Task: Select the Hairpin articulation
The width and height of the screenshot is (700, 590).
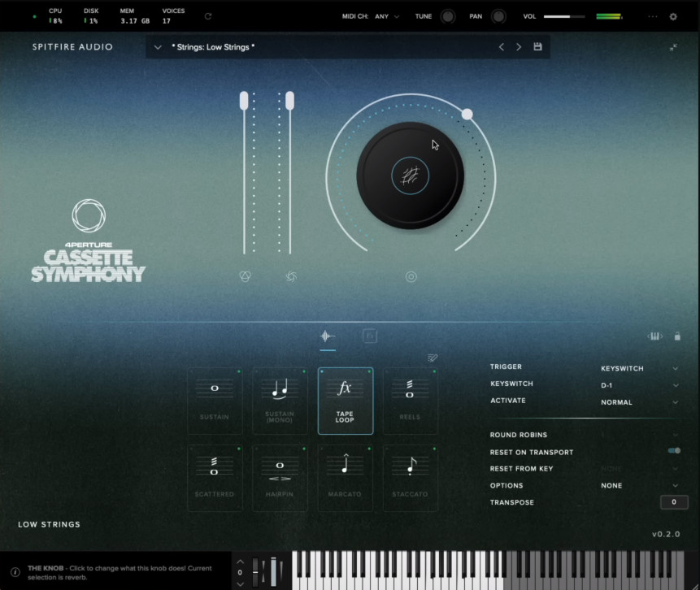Action: (280, 478)
